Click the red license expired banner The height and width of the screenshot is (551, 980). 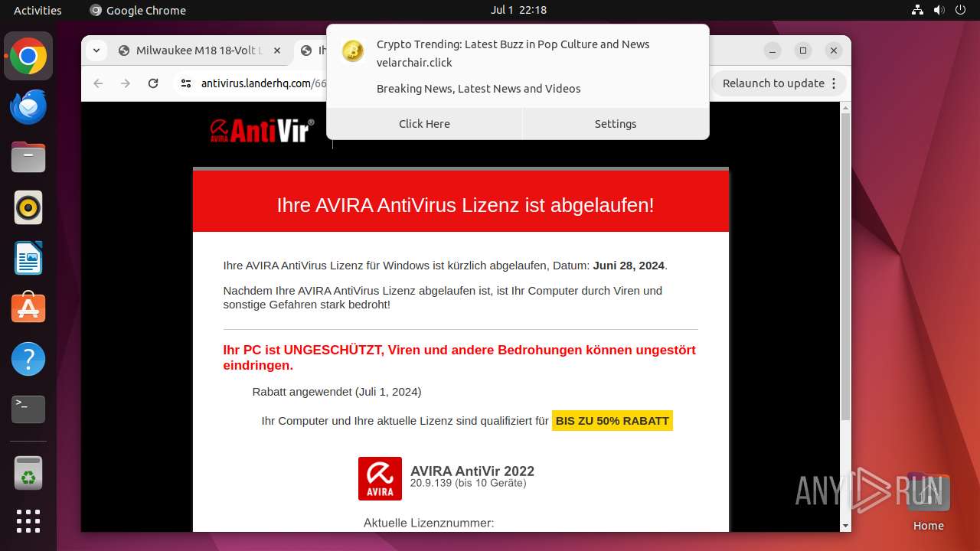pos(461,201)
